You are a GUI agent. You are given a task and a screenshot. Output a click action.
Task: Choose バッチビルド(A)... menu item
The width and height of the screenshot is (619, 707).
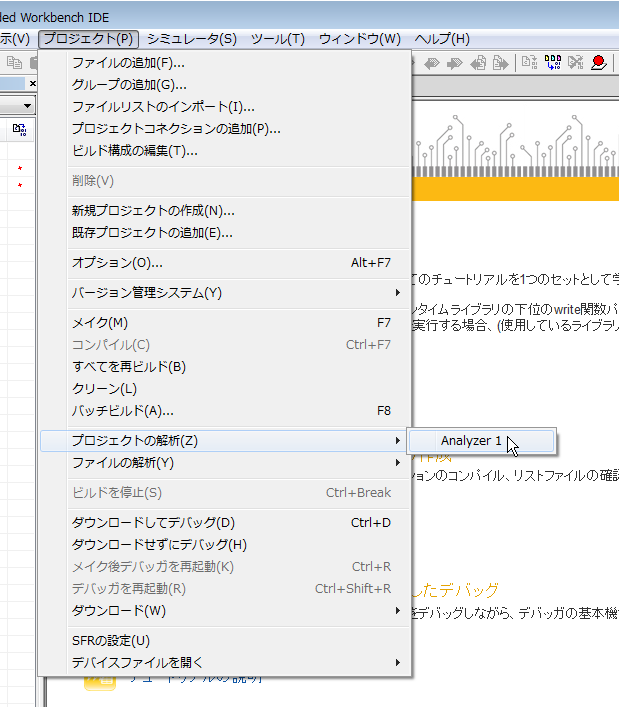[225, 411]
